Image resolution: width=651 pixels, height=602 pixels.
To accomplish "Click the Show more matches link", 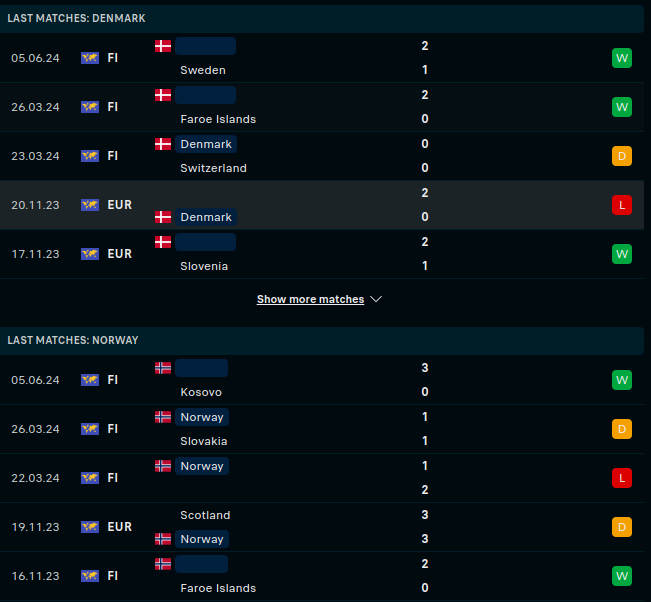I will pos(310,299).
